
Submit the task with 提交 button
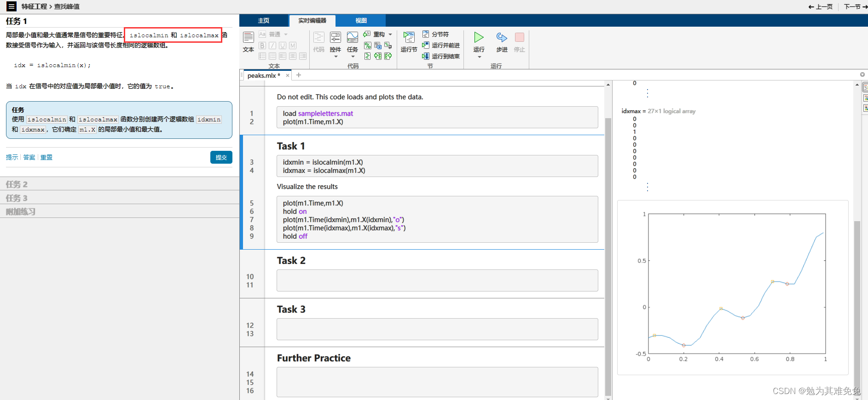tap(221, 157)
